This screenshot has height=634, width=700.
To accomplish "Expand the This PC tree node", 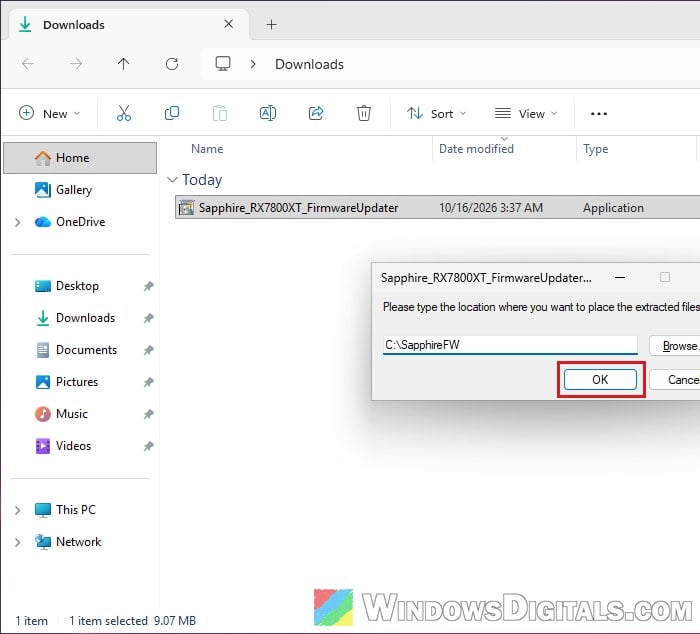I will point(17,510).
